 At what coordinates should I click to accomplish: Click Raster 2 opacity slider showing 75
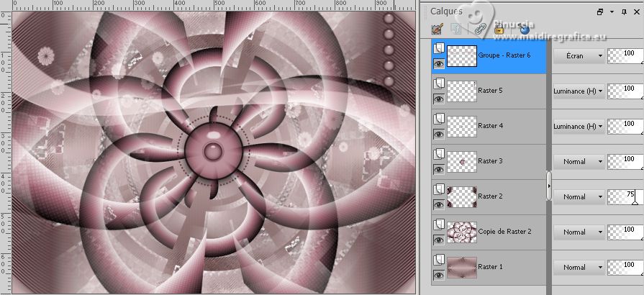click(625, 197)
